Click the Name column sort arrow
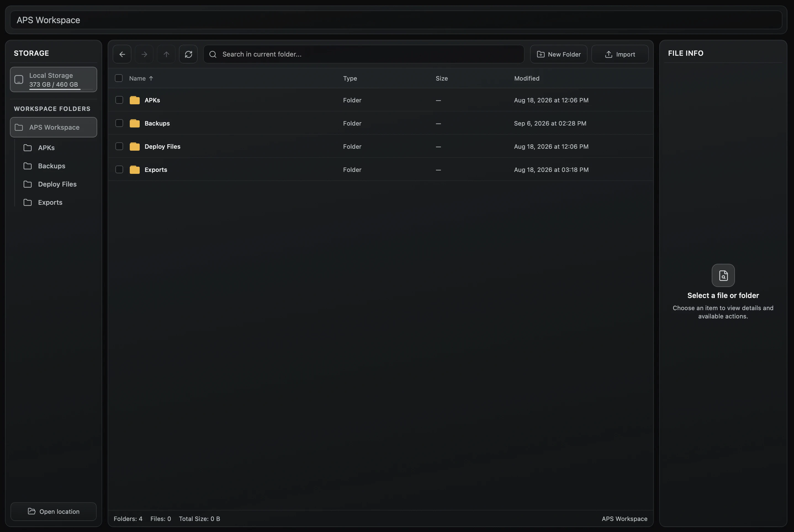The width and height of the screenshot is (794, 532). point(151,78)
